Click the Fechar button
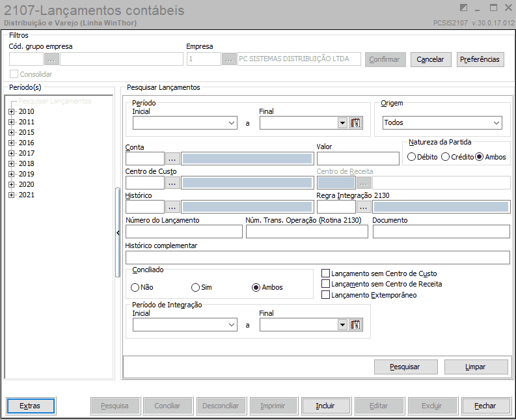This screenshot has width=516, height=420. [485, 406]
